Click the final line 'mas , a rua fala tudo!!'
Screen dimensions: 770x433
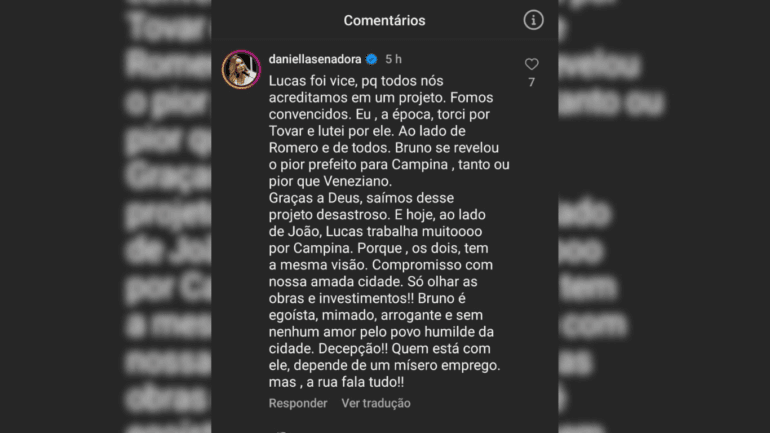(x=336, y=382)
